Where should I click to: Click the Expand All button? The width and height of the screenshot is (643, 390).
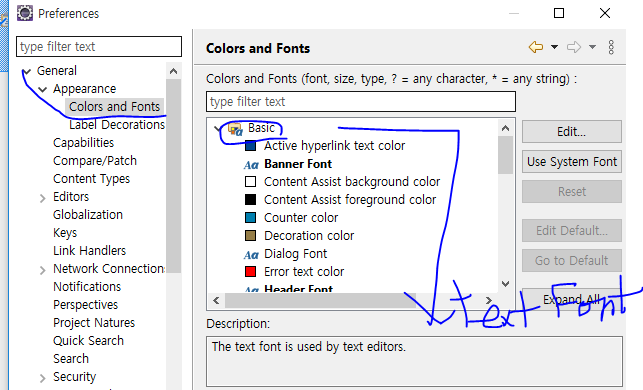[x=572, y=299]
